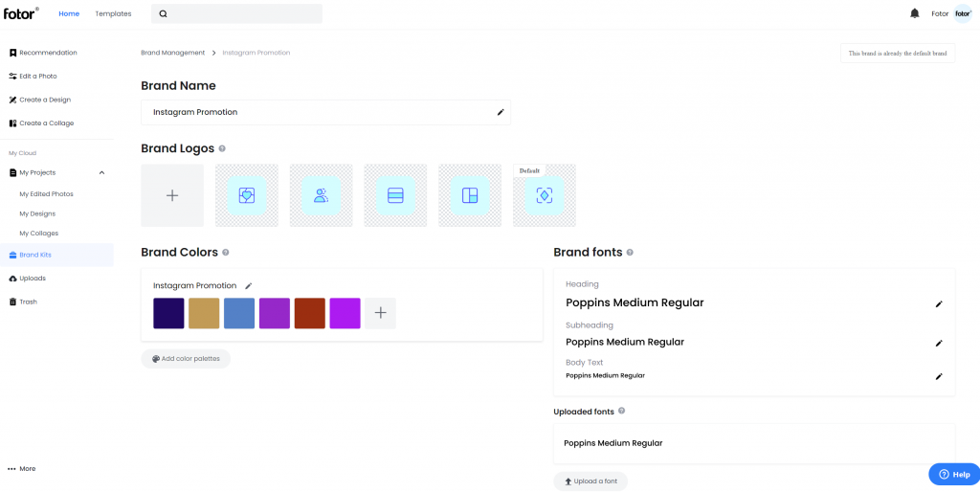The height and width of the screenshot is (492, 980).
Task: Switch to the Templates tab
Action: click(x=113, y=13)
